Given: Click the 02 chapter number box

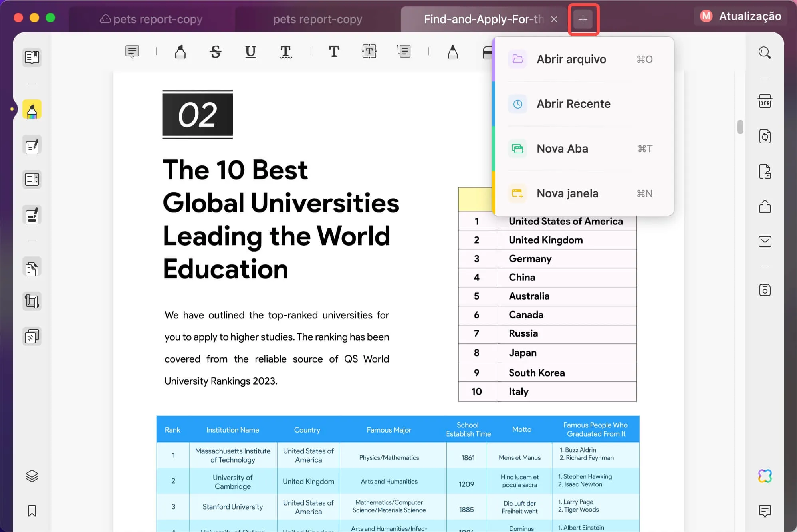Looking at the screenshot, I should coord(197,115).
